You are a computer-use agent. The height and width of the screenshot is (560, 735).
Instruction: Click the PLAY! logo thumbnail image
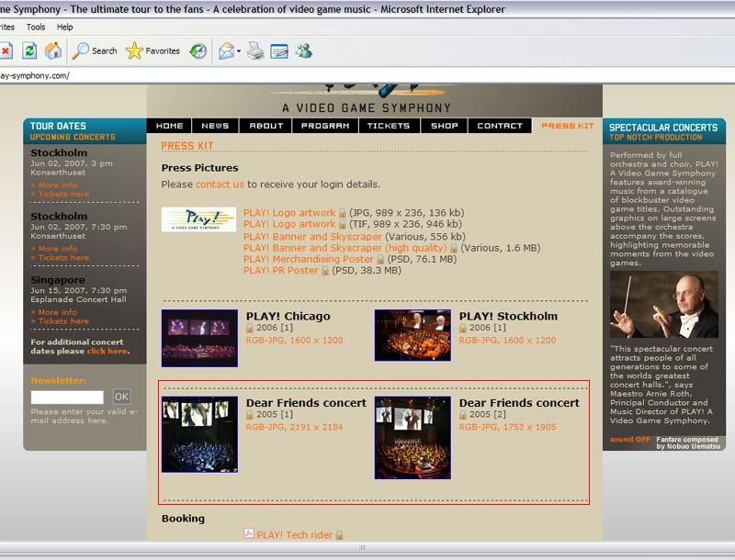pyautogui.click(x=198, y=219)
